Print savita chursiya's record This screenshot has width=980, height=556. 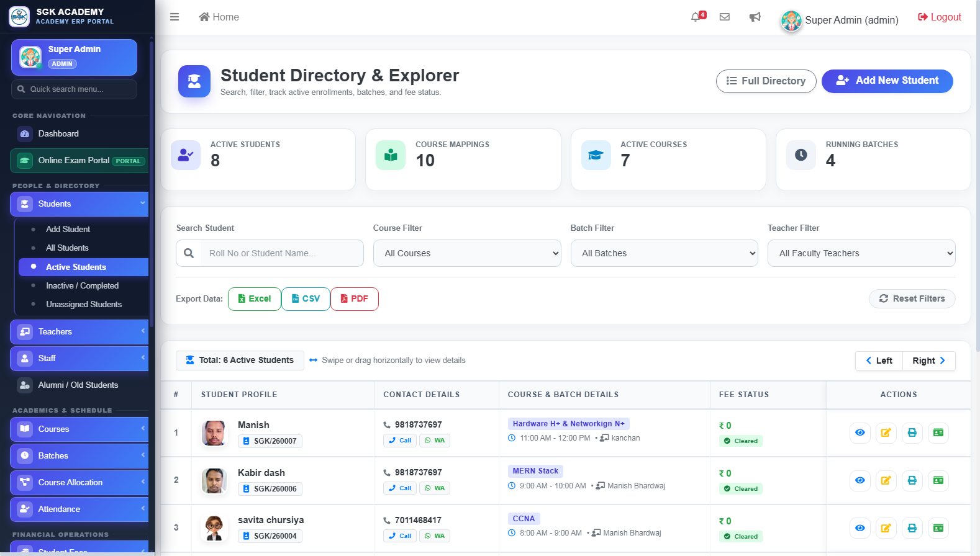[x=912, y=528]
